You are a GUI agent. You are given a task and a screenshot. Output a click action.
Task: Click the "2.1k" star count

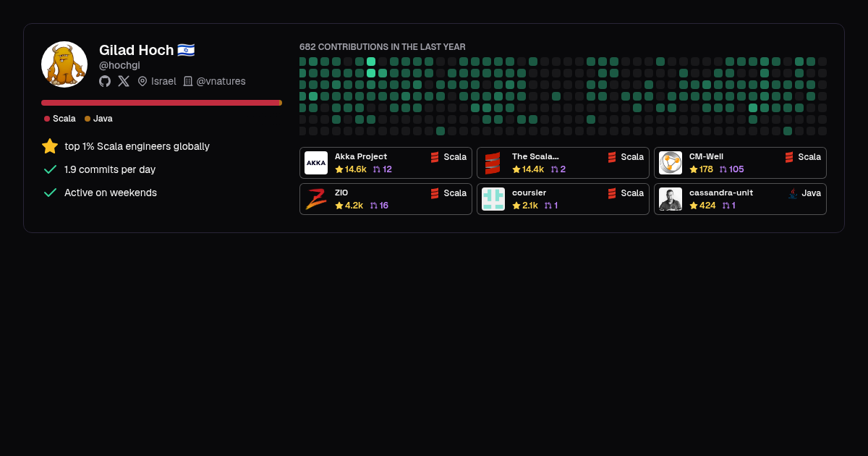pos(530,206)
